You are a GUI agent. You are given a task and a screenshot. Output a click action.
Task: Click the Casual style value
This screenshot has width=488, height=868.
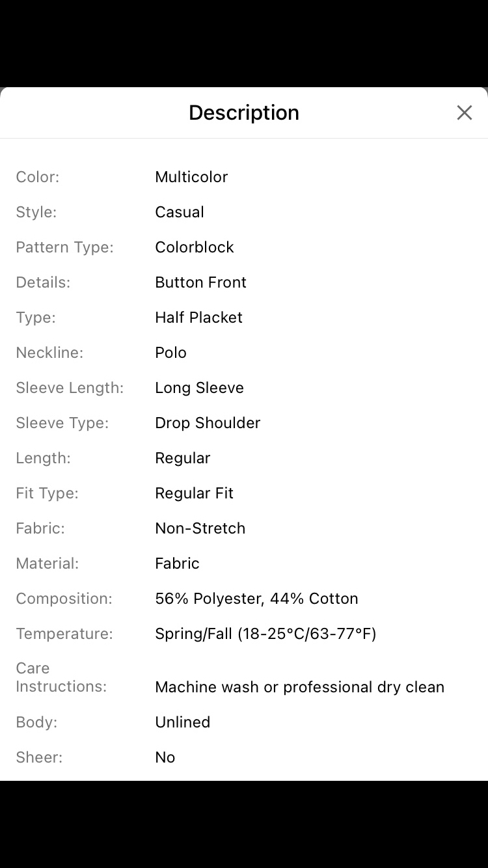(179, 211)
